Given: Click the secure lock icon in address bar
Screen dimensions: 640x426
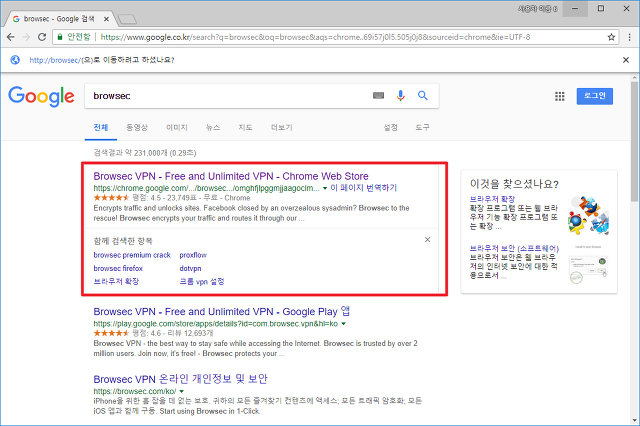Looking at the screenshot, I should [x=60, y=37].
